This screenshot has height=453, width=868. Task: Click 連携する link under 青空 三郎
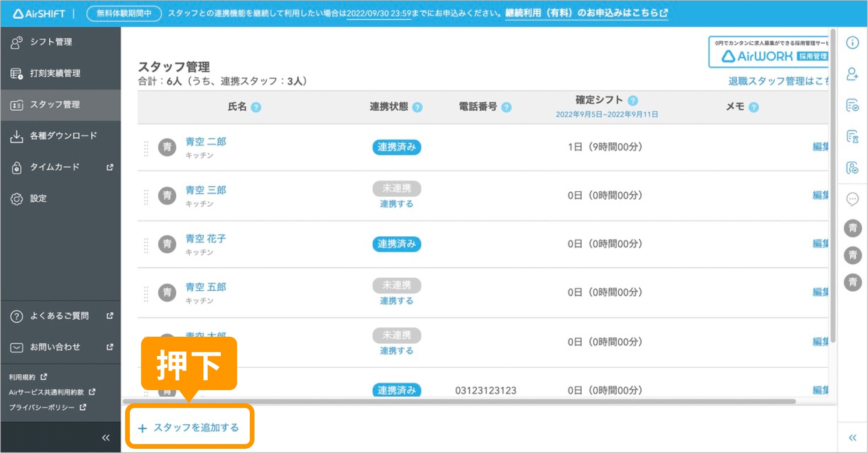[x=397, y=204]
